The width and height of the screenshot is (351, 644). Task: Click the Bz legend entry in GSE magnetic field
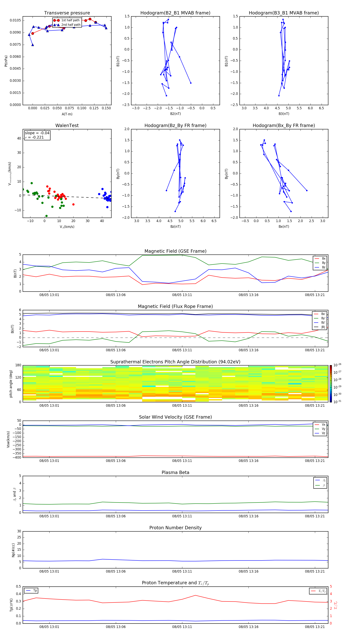pyautogui.click(x=320, y=267)
